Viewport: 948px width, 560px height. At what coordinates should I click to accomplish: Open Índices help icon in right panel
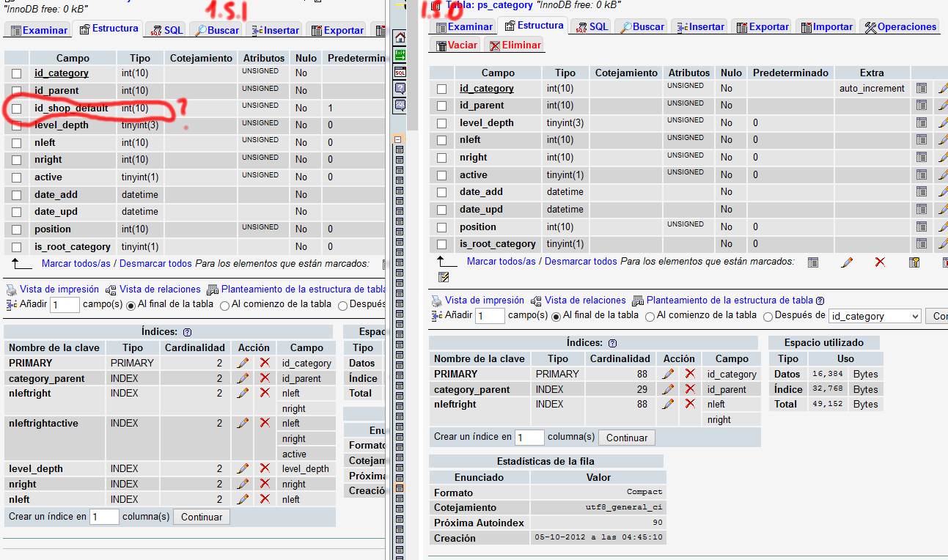coord(613,343)
